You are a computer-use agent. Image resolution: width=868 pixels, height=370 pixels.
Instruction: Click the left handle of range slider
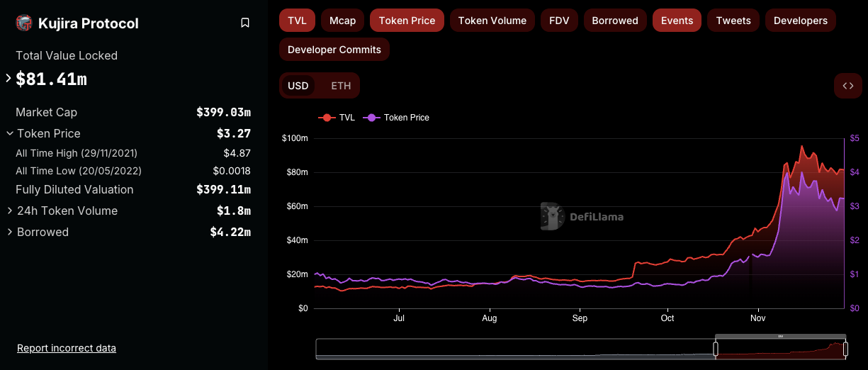point(716,349)
